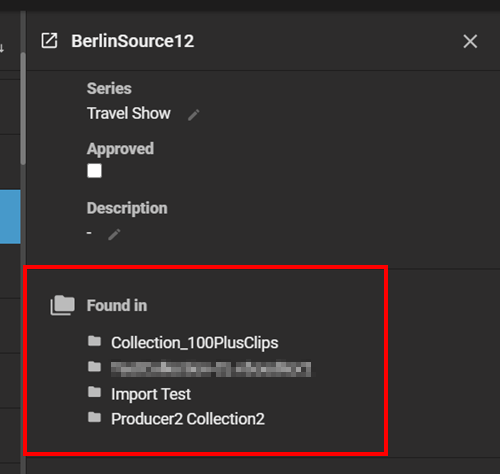Open Collection_100PlusClips collection link
500x474 pixels.
pyautogui.click(x=195, y=343)
